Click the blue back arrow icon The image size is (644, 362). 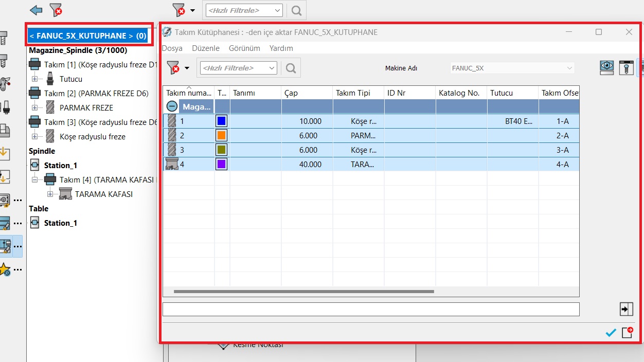pyautogui.click(x=36, y=10)
